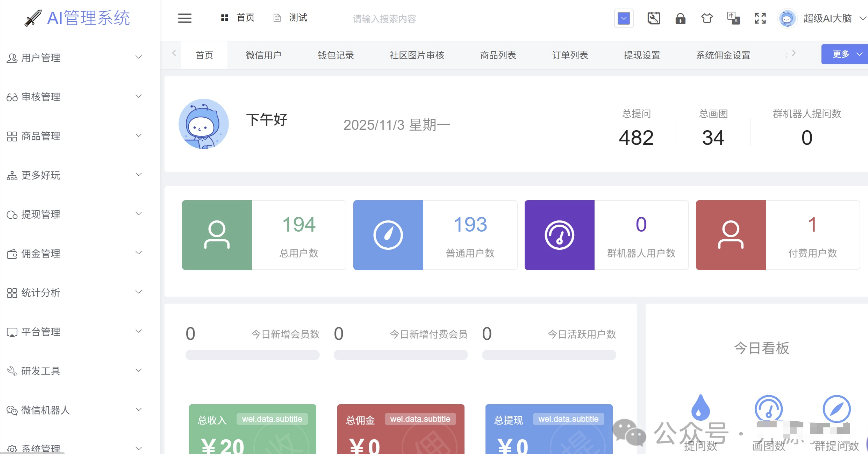Open the 系统佣金设置 tab
The height and width of the screenshot is (454, 868).
click(723, 55)
